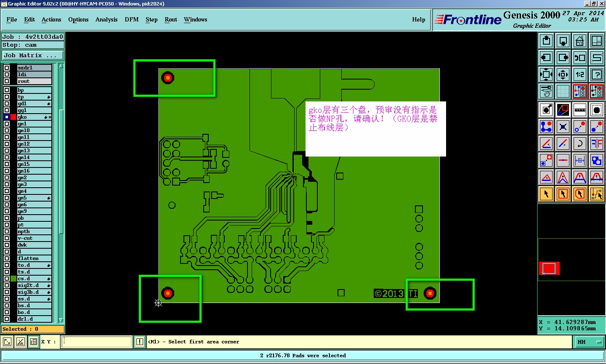Select the single arrow pointer tool
This screenshot has height=364, width=606.
click(x=546, y=194)
